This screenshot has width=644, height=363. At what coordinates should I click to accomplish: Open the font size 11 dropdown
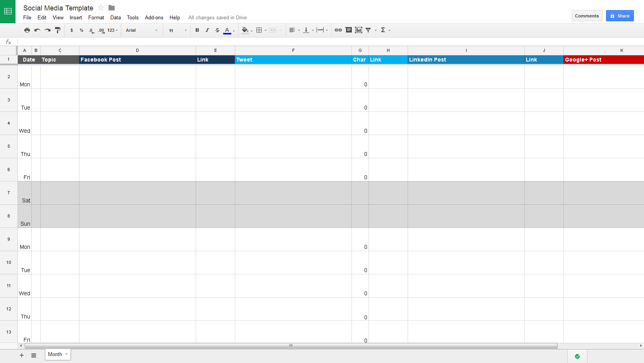pos(178,30)
